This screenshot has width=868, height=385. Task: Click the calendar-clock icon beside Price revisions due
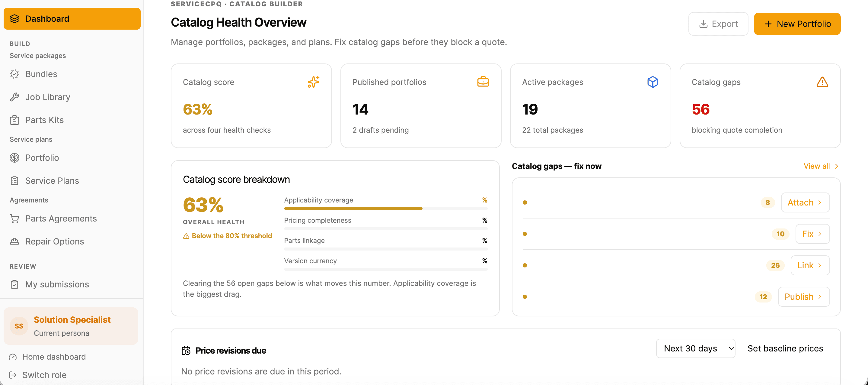point(186,351)
